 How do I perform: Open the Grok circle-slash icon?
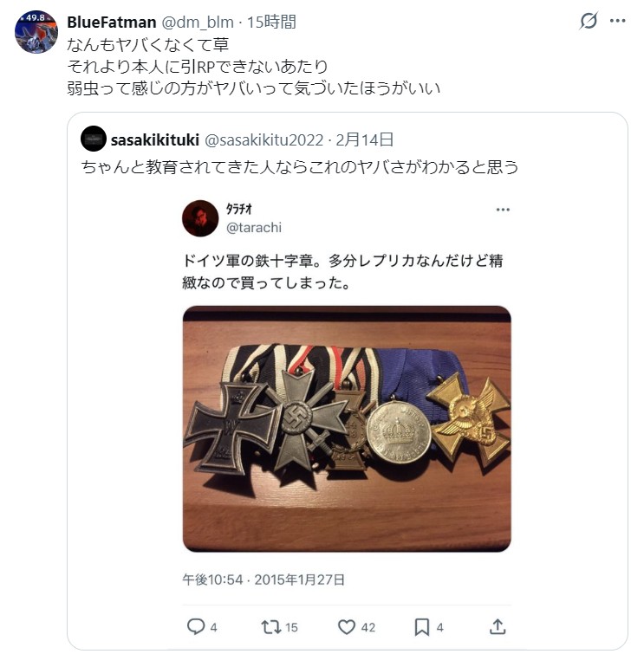pos(589,21)
